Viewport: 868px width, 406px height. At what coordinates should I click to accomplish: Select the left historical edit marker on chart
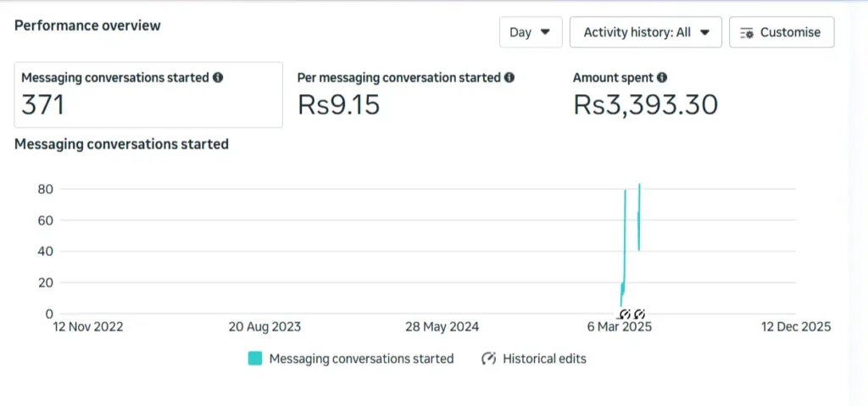coord(626,314)
